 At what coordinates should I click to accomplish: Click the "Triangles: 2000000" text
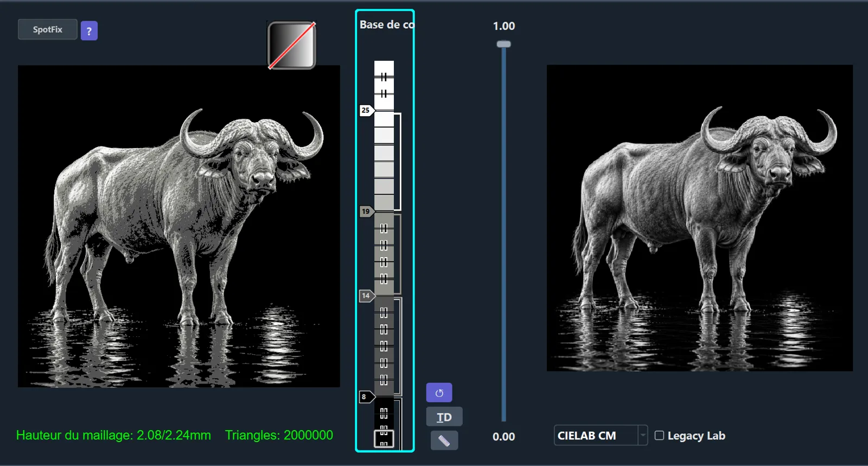(x=279, y=435)
